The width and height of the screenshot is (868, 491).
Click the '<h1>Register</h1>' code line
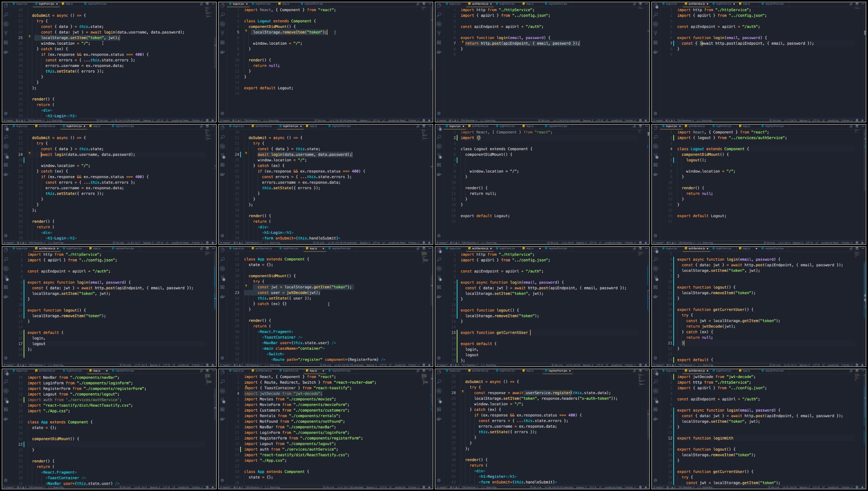(498, 476)
